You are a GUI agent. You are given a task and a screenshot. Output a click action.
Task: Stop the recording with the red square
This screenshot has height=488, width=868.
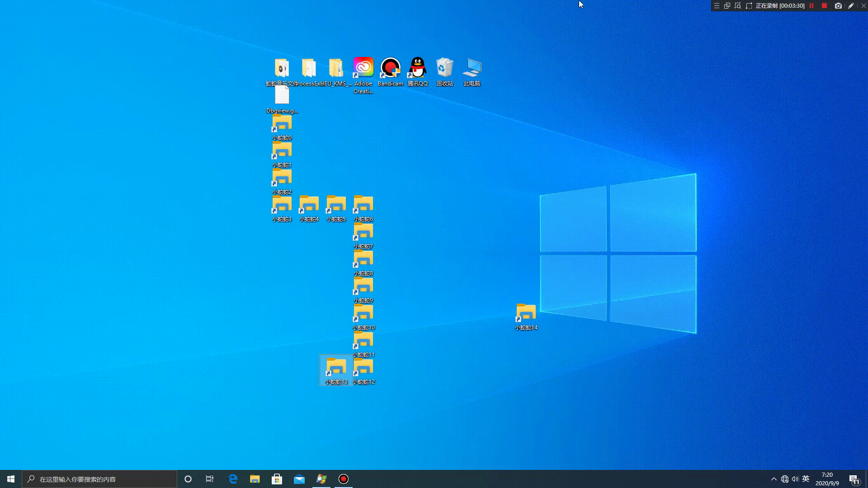point(824,6)
